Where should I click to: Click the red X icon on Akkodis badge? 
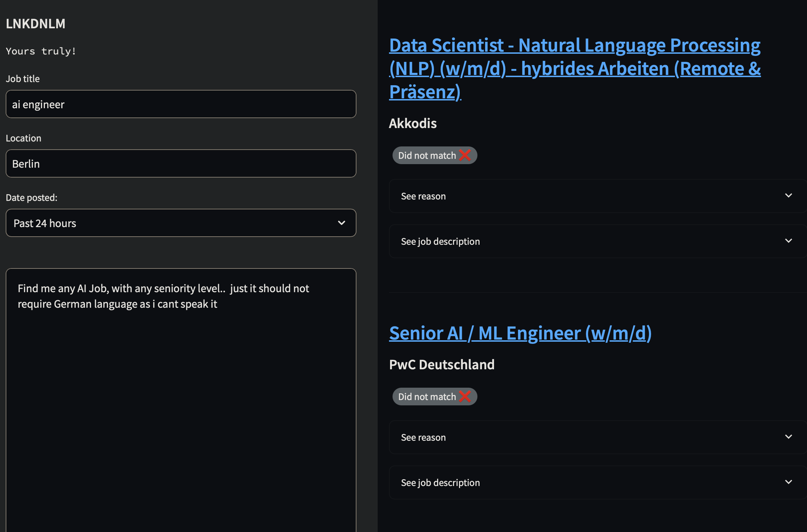[465, 155]
